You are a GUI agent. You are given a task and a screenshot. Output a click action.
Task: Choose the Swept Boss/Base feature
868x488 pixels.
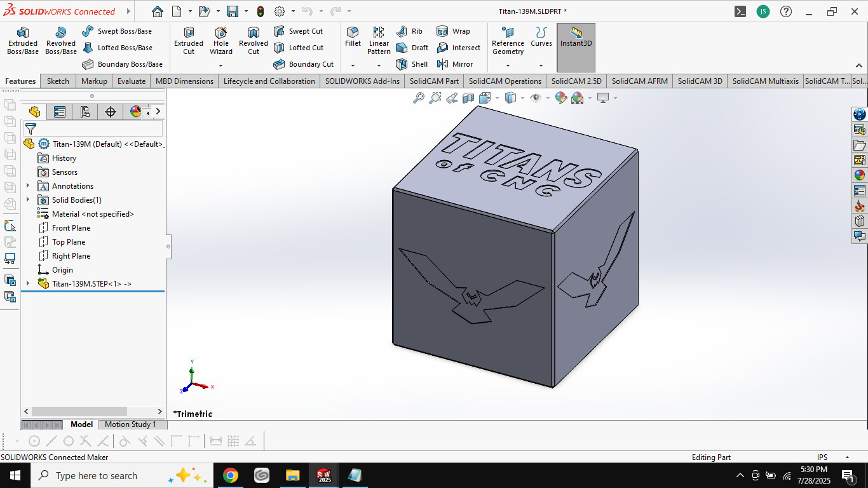(117, 31)
